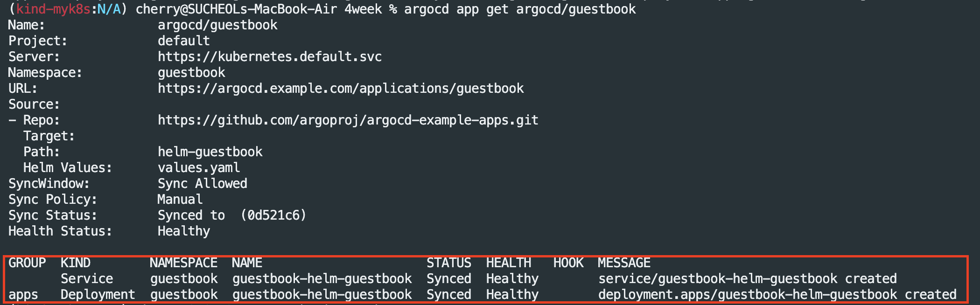Click the 'Server:' label
This screenshot has height=305, width=980.
pyautogui.click(x=34, y=57)
